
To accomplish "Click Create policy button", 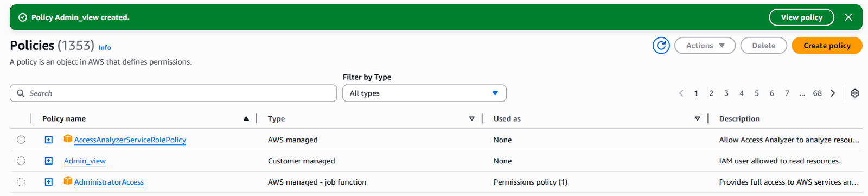I will (827, 46).
